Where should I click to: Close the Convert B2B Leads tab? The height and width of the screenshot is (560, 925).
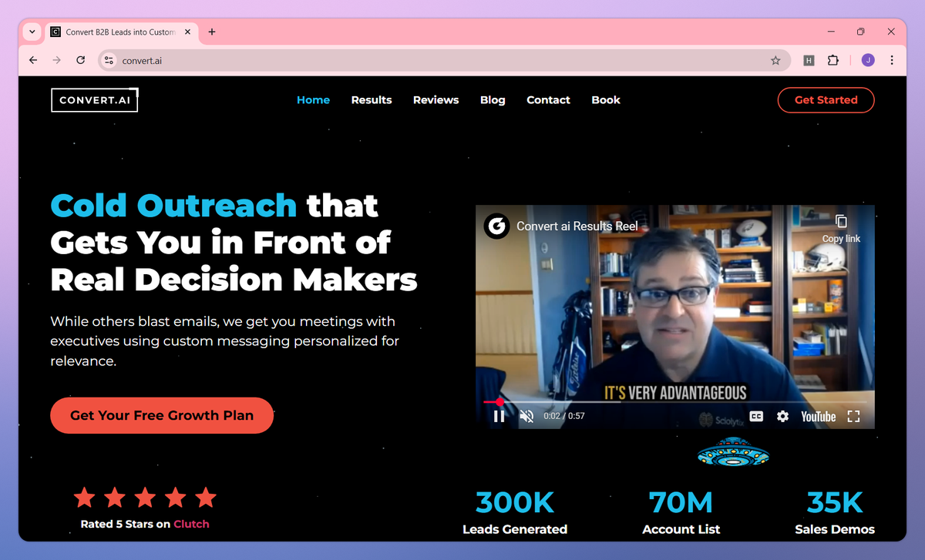(x=187, y=32)
